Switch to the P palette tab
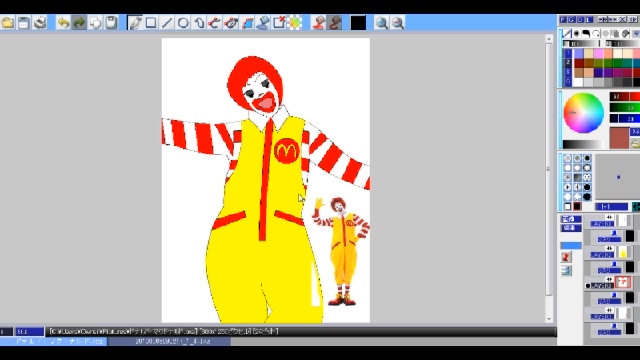Viewport: 640px width, 360px height. tap(563, 20)
